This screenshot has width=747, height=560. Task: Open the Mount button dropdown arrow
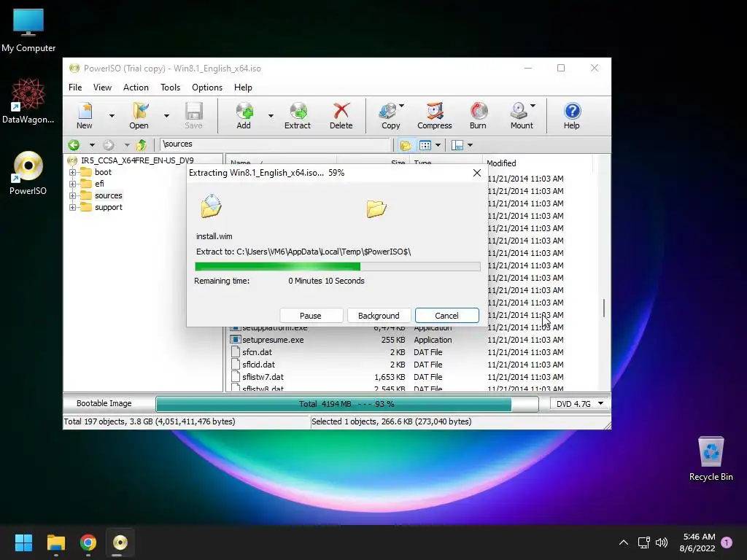(533, 106)
